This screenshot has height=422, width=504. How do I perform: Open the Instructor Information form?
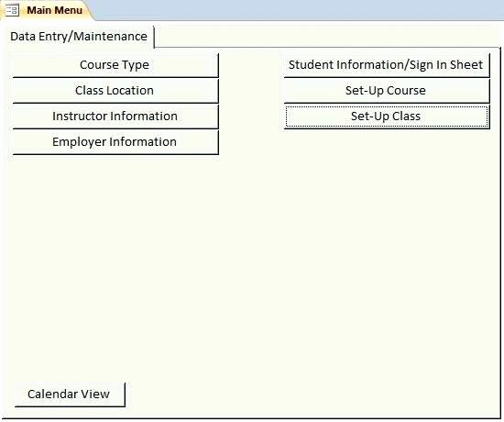[115, 117]
